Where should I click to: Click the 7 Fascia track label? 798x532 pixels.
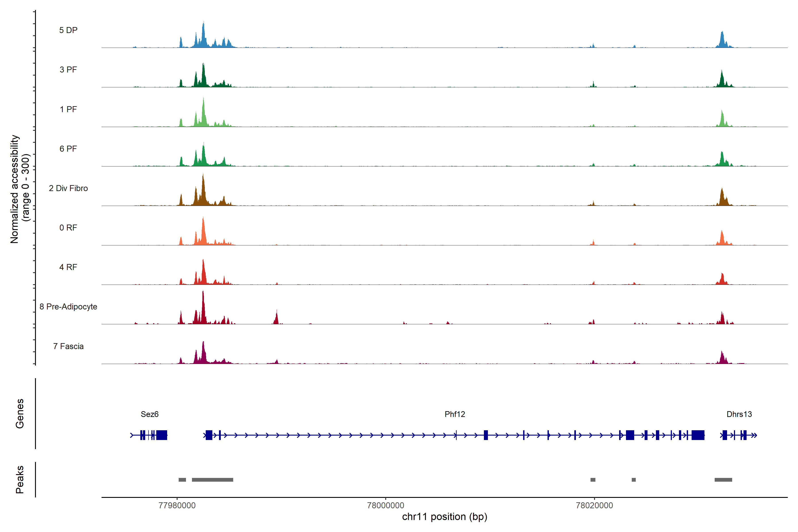click(x=68, y=346)
